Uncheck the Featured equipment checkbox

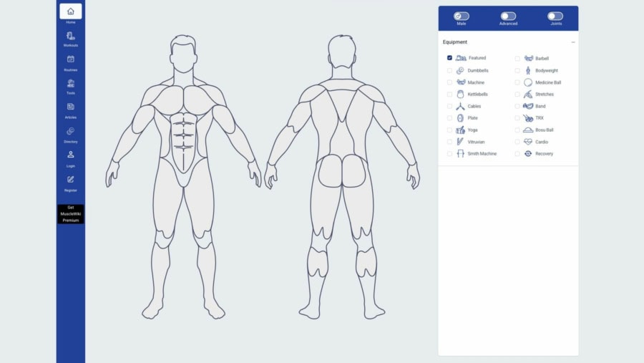[x=449, y=58]
